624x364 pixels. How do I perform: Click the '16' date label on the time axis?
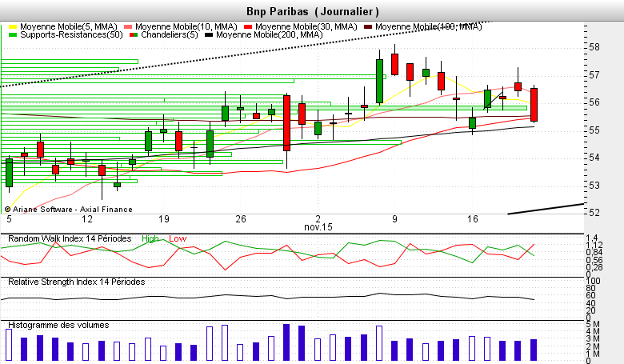click(x=472, y=219)
